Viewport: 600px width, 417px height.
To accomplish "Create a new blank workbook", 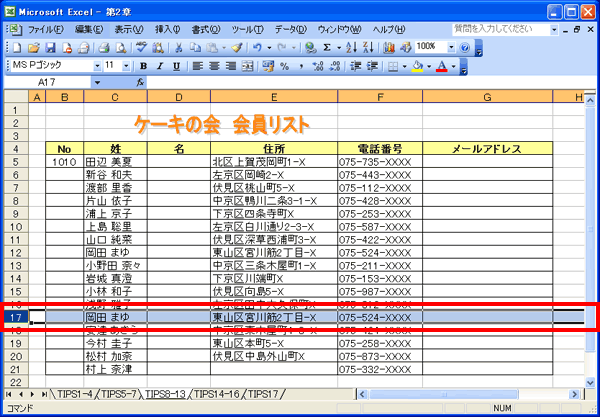I will pos(16,47).
